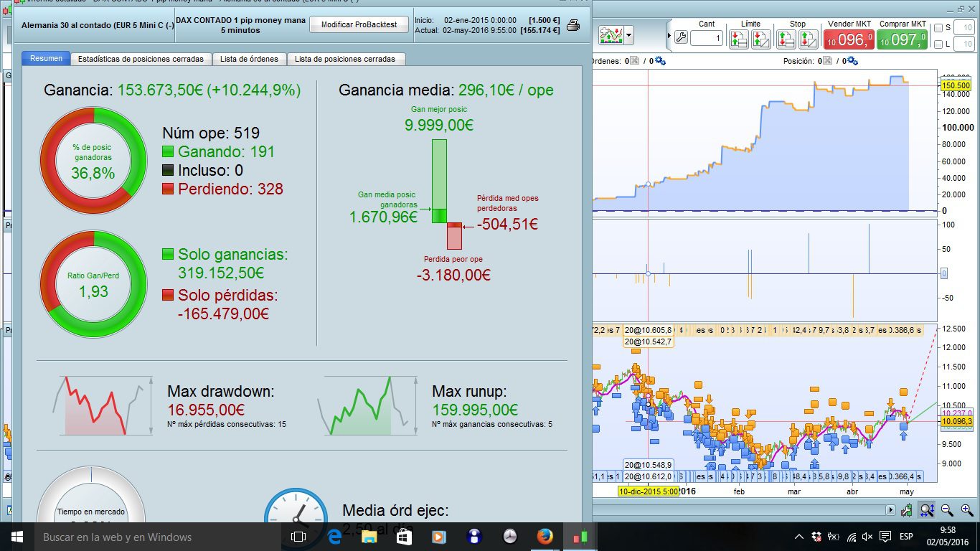Expand the indicators icon dropdown arrow

[629, 34]
